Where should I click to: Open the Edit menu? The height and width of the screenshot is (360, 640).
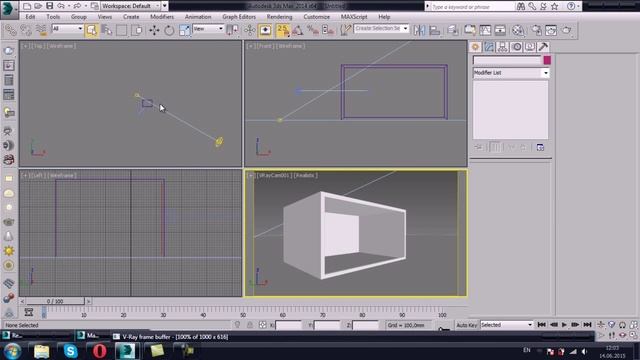tap(30, 17)
